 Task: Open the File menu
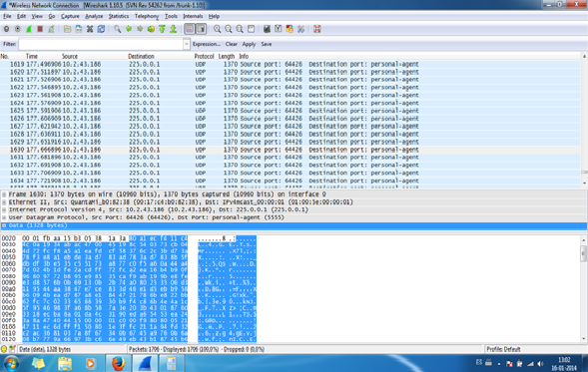point(7,16)
